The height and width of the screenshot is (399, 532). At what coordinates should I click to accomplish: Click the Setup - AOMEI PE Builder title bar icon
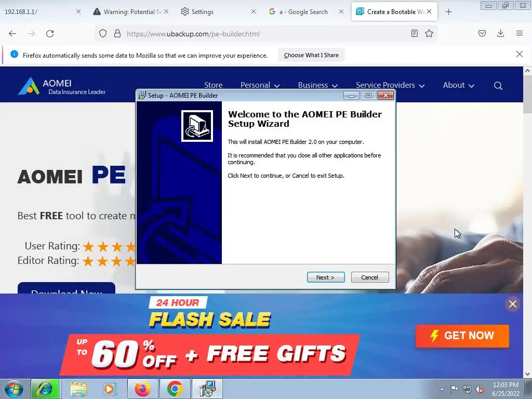(x=142, y=96)
